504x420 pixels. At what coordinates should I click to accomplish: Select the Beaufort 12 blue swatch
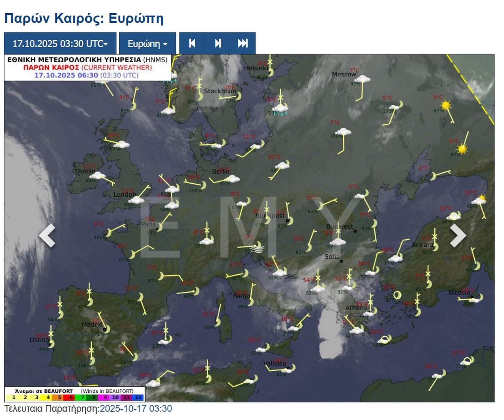[x=138, y=397]
